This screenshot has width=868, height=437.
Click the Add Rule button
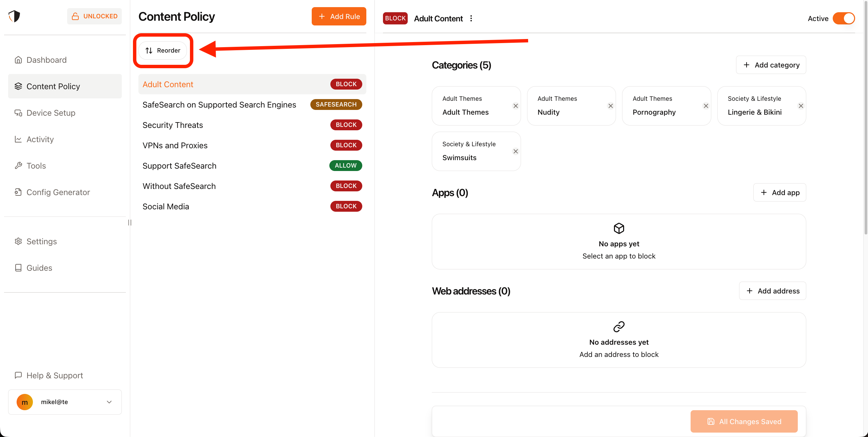point(339,16)
